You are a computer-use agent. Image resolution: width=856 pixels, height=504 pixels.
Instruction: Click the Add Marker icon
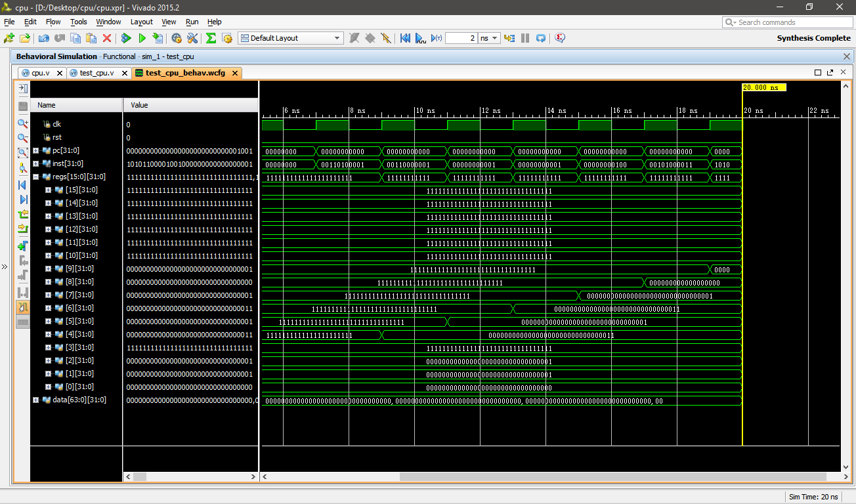click(x=23, y=245)
